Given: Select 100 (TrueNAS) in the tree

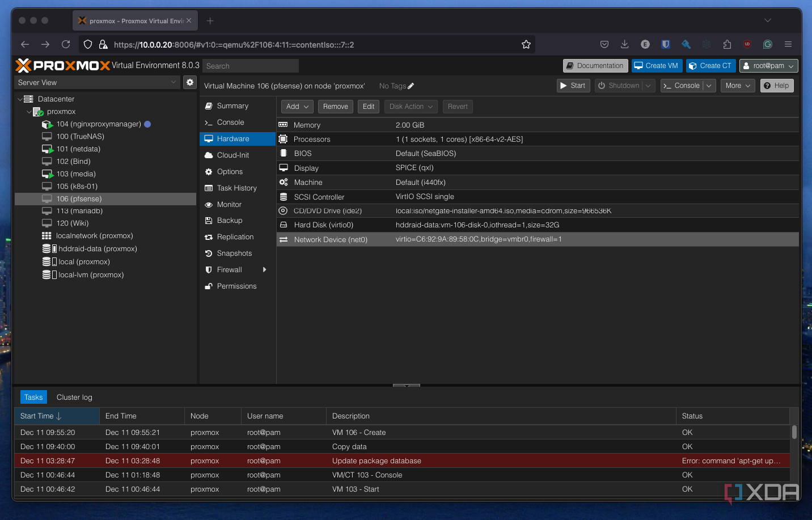Looking at the screenshot, I should click(x=80, y=137).
